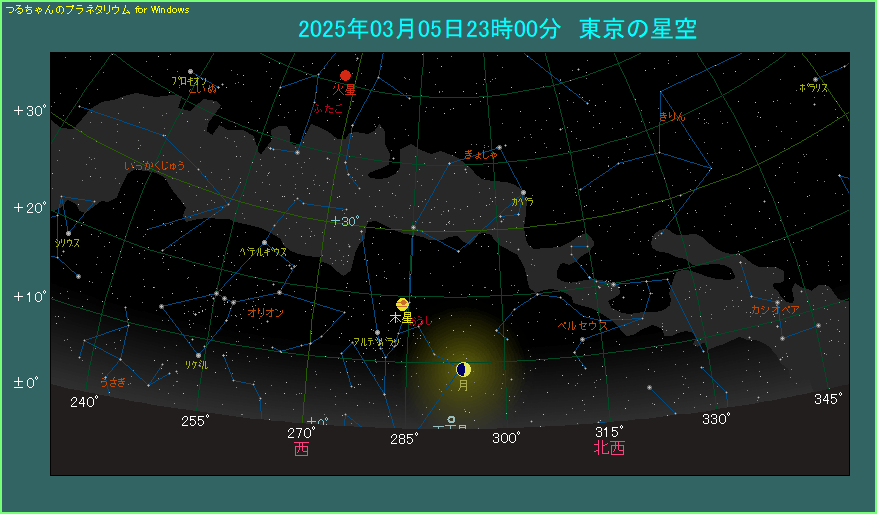Viewport: 877px width, 514px height.
Task: Select the +30° altitude label on left
Action: click(30, 111)
